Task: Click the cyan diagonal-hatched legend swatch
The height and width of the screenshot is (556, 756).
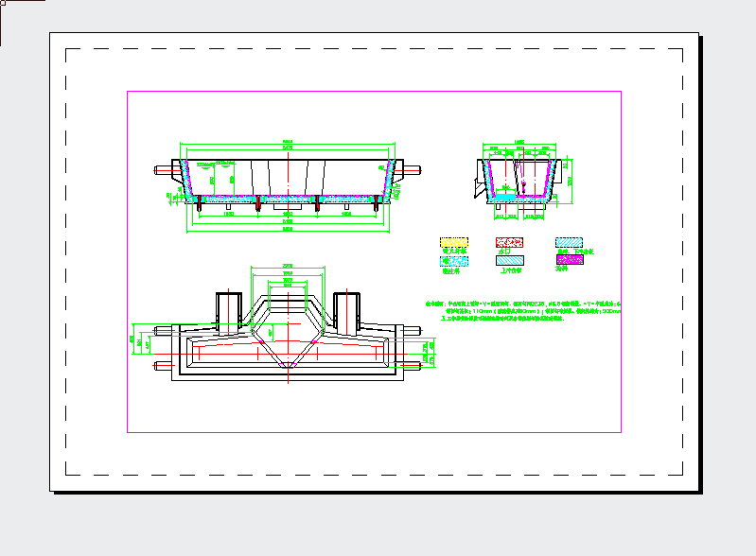Action: pos(570,242)
